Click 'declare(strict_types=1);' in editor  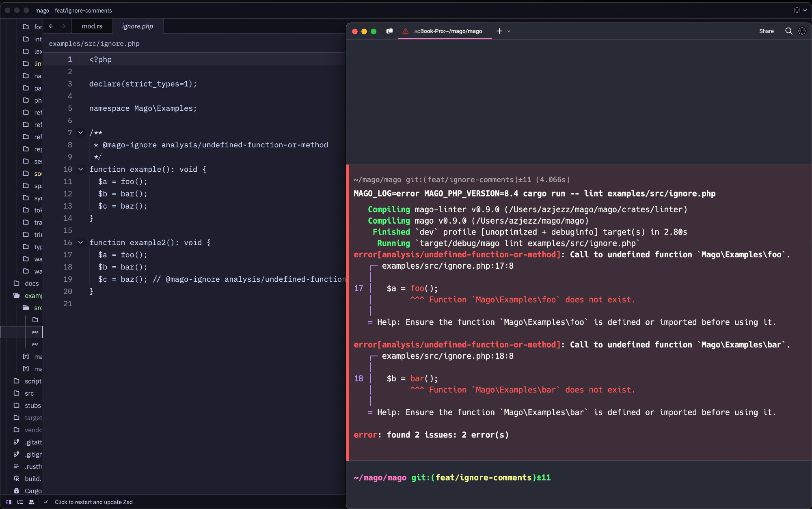pos(143,84)
